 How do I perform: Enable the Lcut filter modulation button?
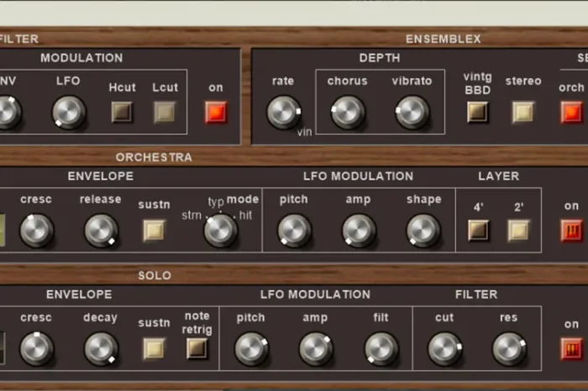(165, 112)
